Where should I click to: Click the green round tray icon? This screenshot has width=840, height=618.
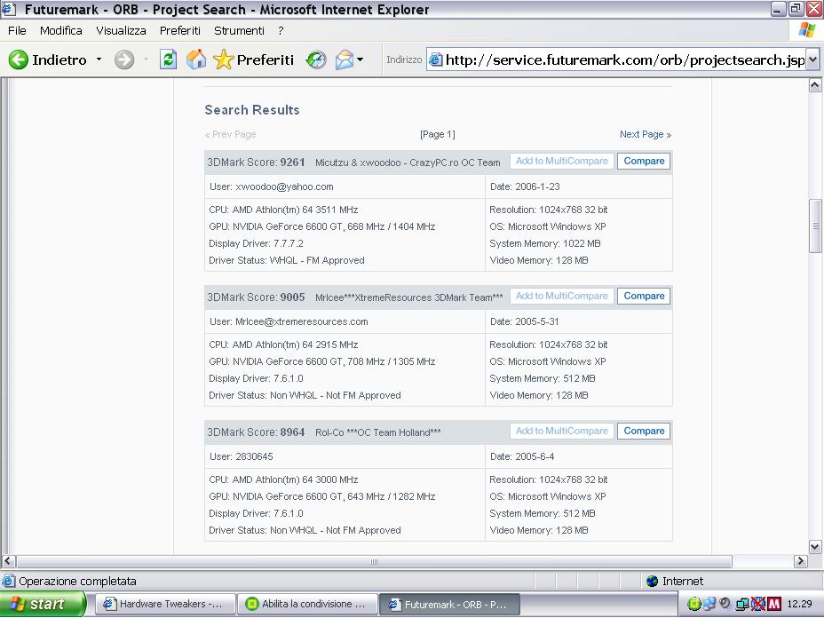tap(694, 604)
